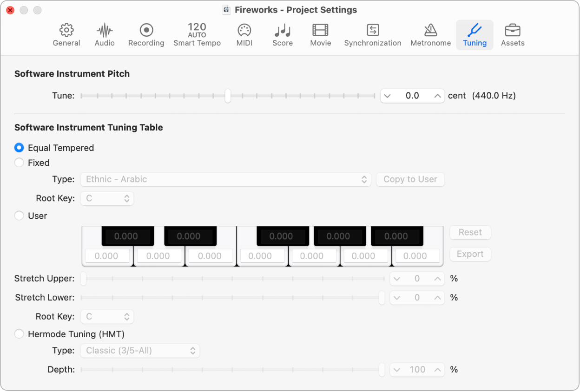This screenshot has height=392, width=580.
Task: Select the Equal Tempered tuning option
Action: [x=19, y=148]
